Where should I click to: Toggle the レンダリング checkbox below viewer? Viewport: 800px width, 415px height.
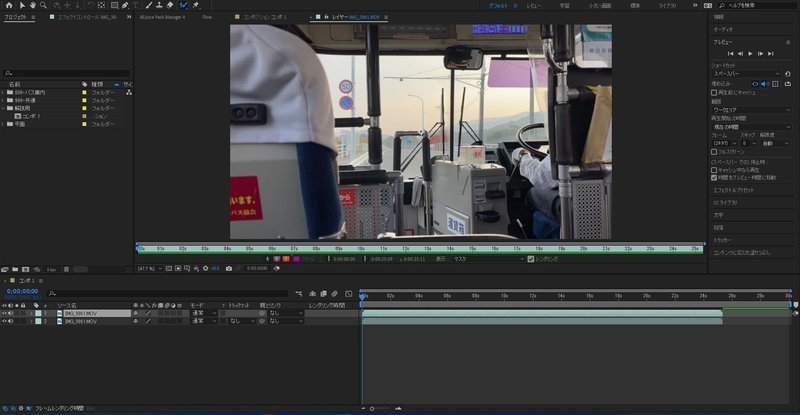531,259
